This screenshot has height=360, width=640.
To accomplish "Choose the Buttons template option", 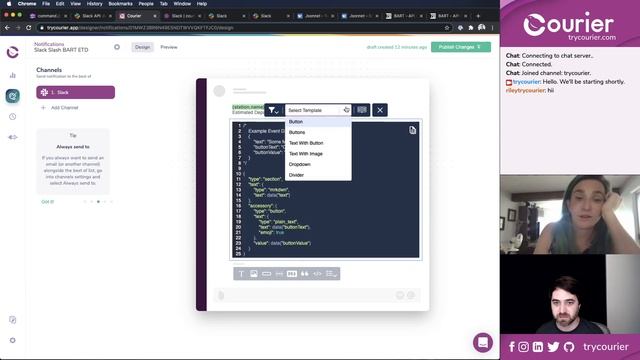I will click(318, 132).
